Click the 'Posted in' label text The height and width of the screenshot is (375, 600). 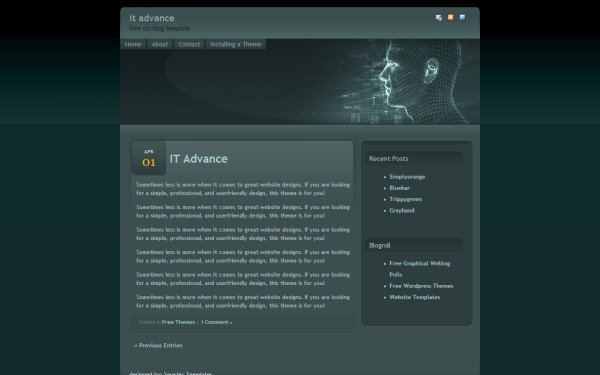[150, 322]
